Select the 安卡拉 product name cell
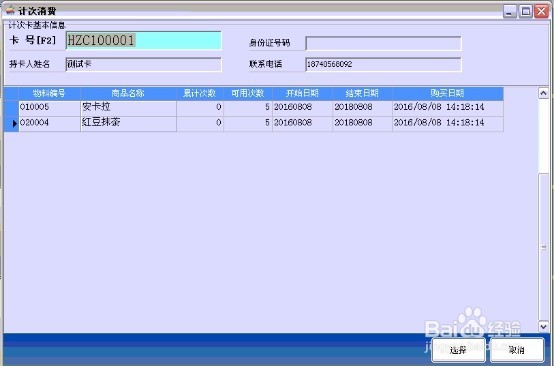554x366 pixels. click(x=128, y=107)
